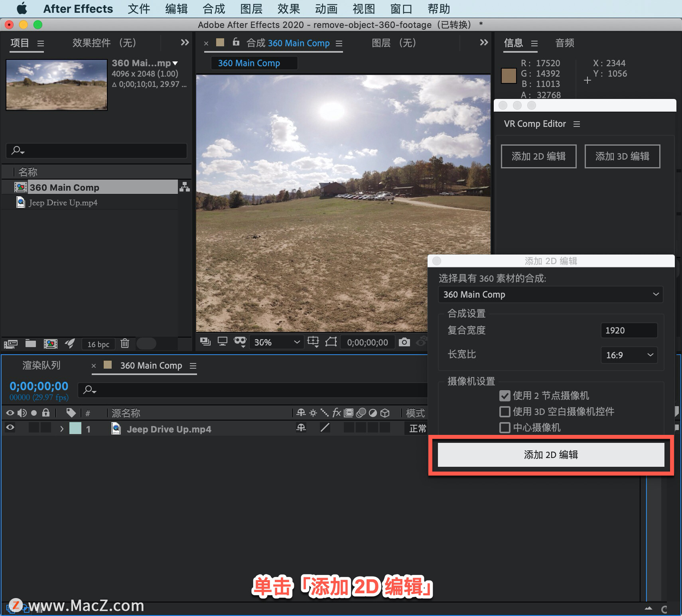
Task: Click the large Add 2D Edit confirm button
Action: (551, 455)
